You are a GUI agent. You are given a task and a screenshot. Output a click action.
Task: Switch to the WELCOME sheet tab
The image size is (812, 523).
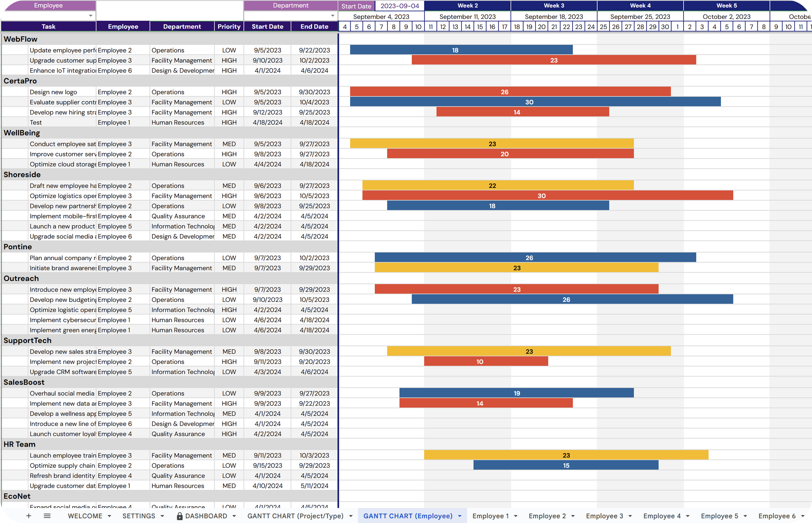click(x=85, y=516)
